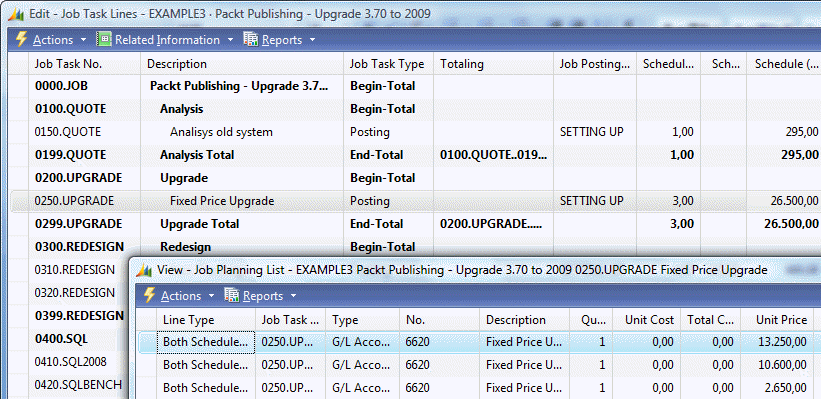Select the 0320.REDESIGN task number

click(x=74, y=293)
